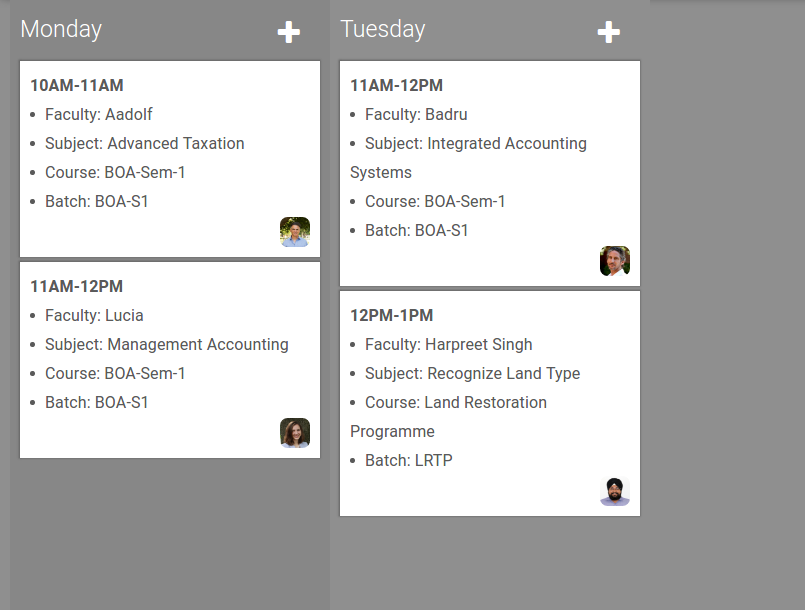Add a new session to Tuesday
Screen dimensions: 805x610
point(608,32)
